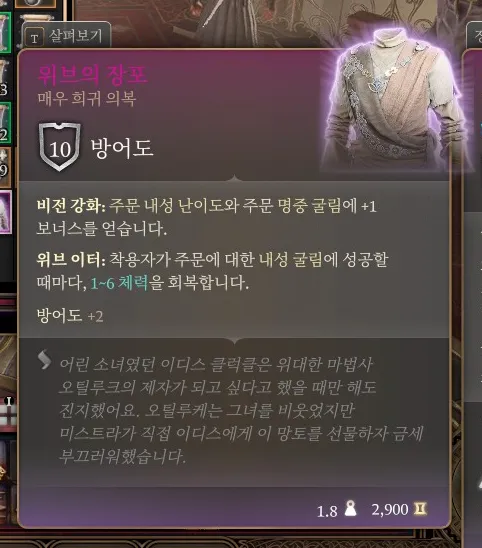Screen dimensions: 482x548
Task: Click the shield armor class icon showing 10
Action: (60, 147)
